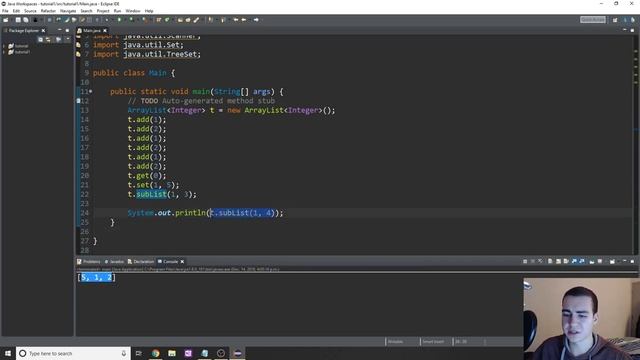The height and width of the screenshot is (360, 640).
Task: Select the Package Explorer tab
Action: 23,31
